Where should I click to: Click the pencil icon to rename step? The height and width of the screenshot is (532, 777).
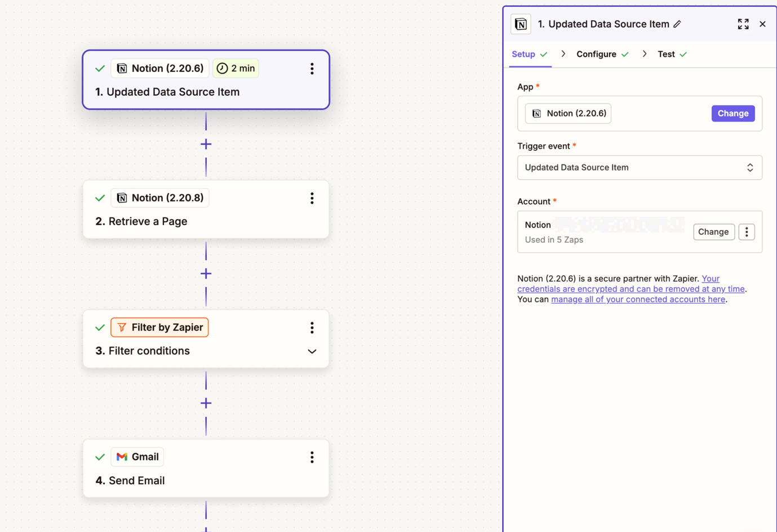click(x=677, y=24)
